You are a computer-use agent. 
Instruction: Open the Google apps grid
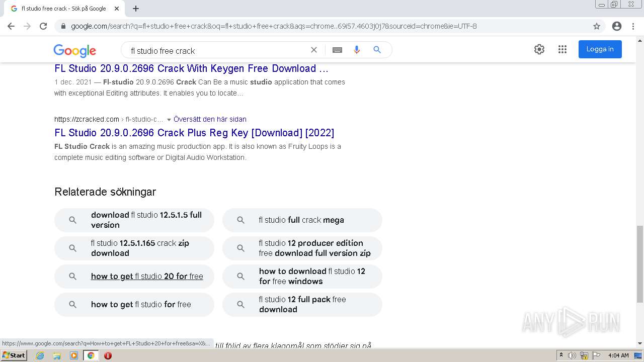(x=562, y=49)
